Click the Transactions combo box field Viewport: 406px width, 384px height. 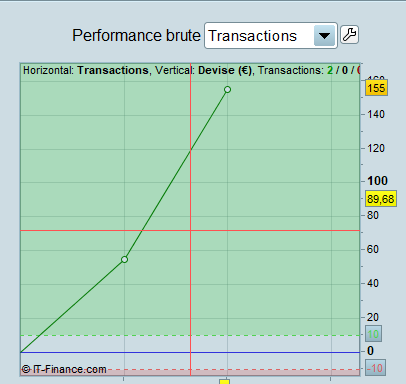pyautogui.click(x=271, y=36)
